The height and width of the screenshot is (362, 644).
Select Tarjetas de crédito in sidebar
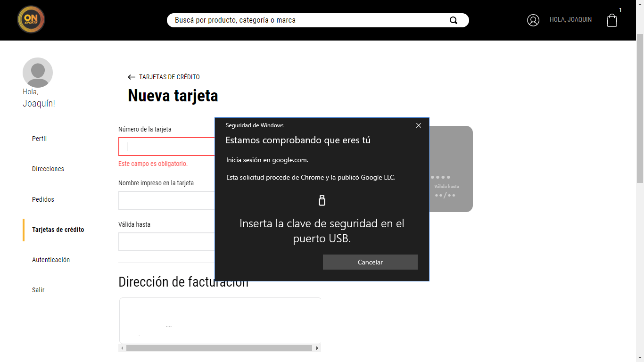(58, 230)
